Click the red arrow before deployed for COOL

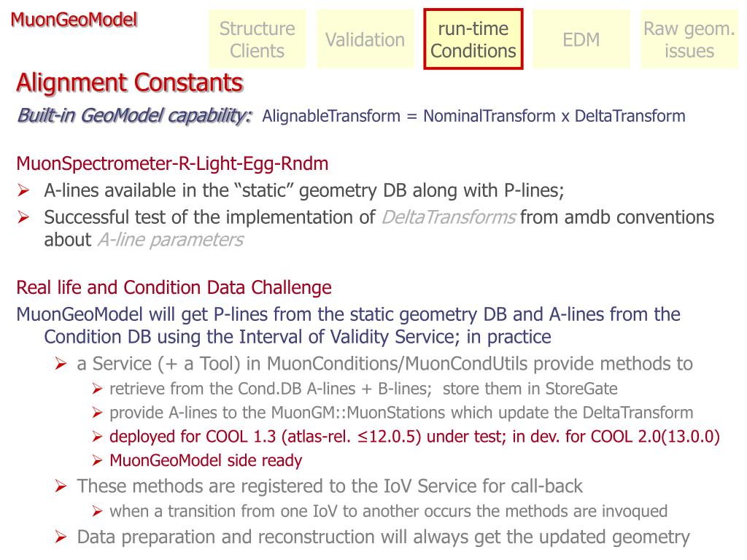pos(98,437)
